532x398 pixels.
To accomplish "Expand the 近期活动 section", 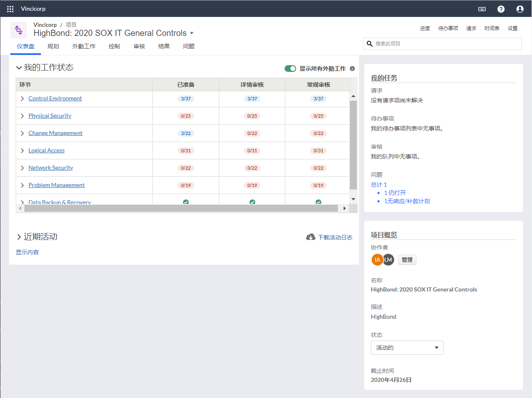I will 19,237.
